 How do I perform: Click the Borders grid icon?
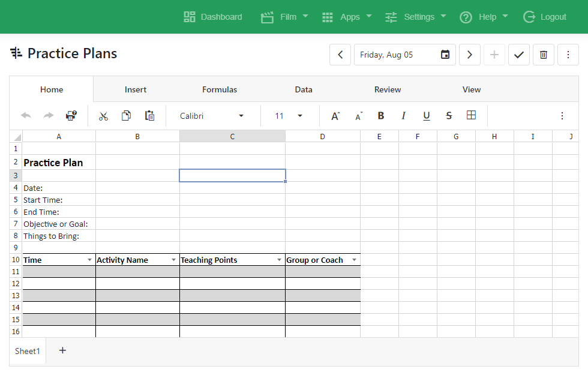(471, 116)
